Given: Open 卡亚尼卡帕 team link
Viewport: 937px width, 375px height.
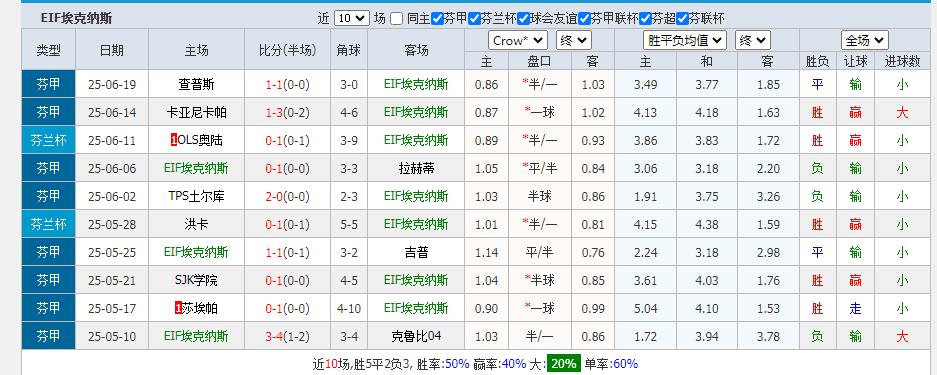Looking at the screenshot, I should pos(196,112).
